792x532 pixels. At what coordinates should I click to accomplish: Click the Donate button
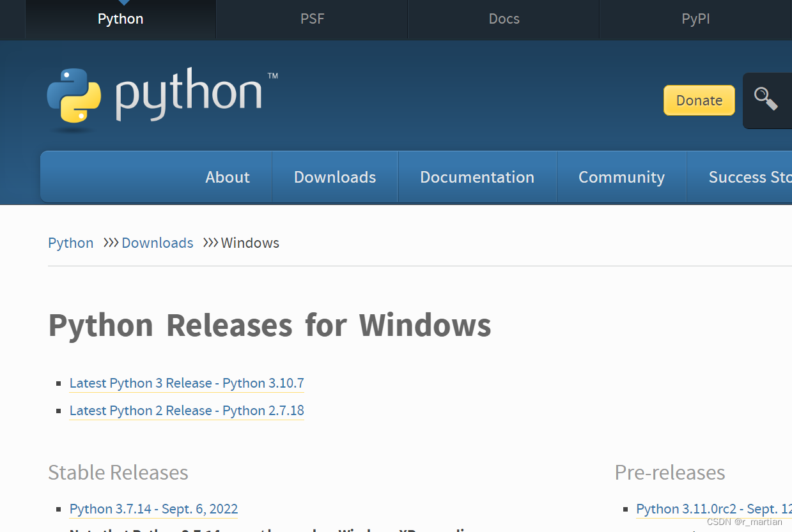point(699,100)
